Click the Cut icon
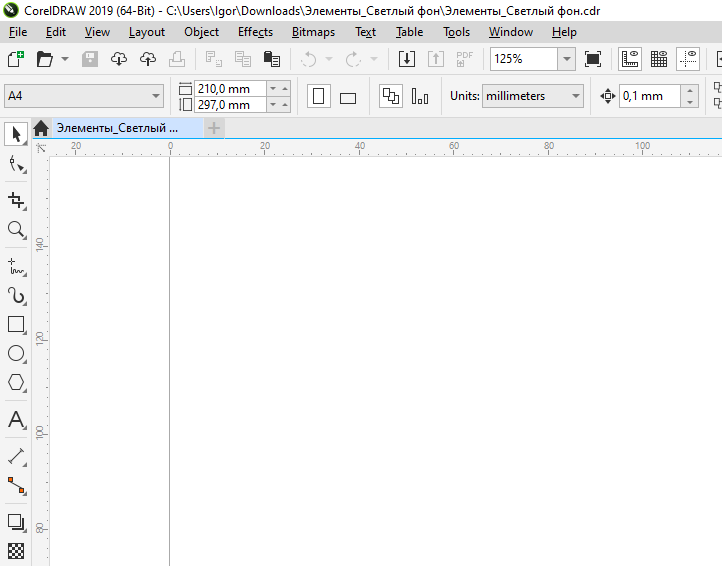This screenshot has height=566, width=722. [214, 59]
